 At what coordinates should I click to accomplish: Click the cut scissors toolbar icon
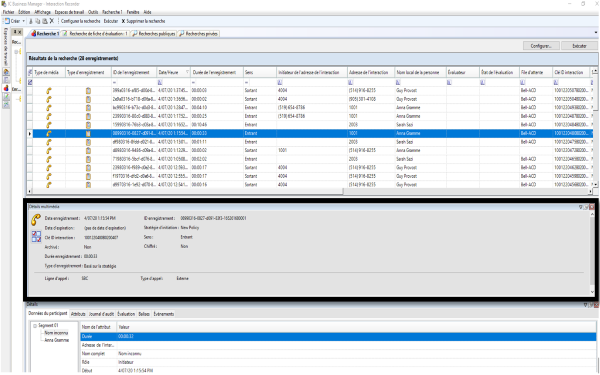tap(31, 21)
